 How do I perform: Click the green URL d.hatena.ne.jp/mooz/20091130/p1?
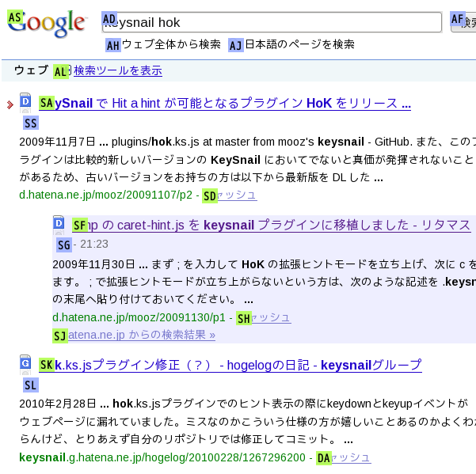139,317
